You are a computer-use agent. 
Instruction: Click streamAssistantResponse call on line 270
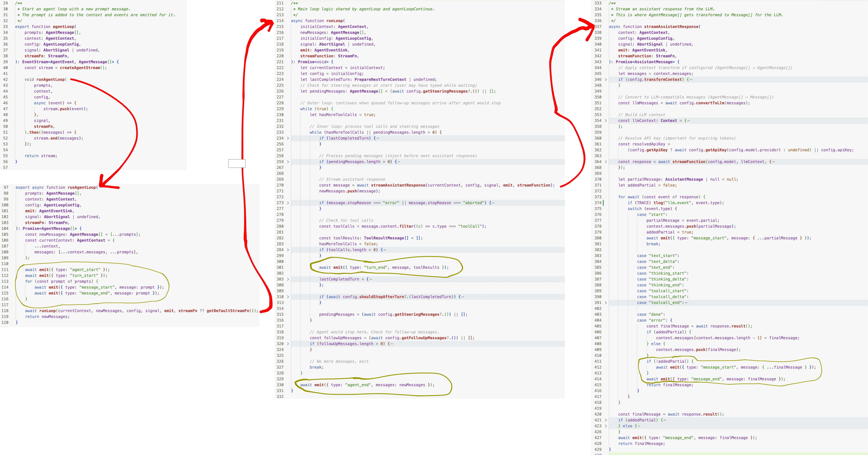coord(398,185)
